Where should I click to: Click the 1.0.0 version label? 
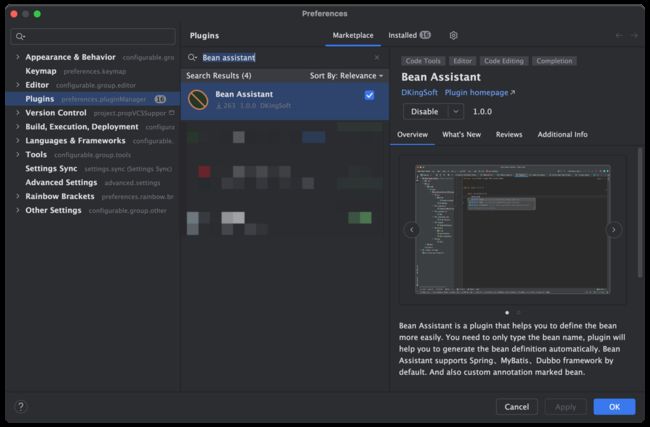tap(482, 112)
